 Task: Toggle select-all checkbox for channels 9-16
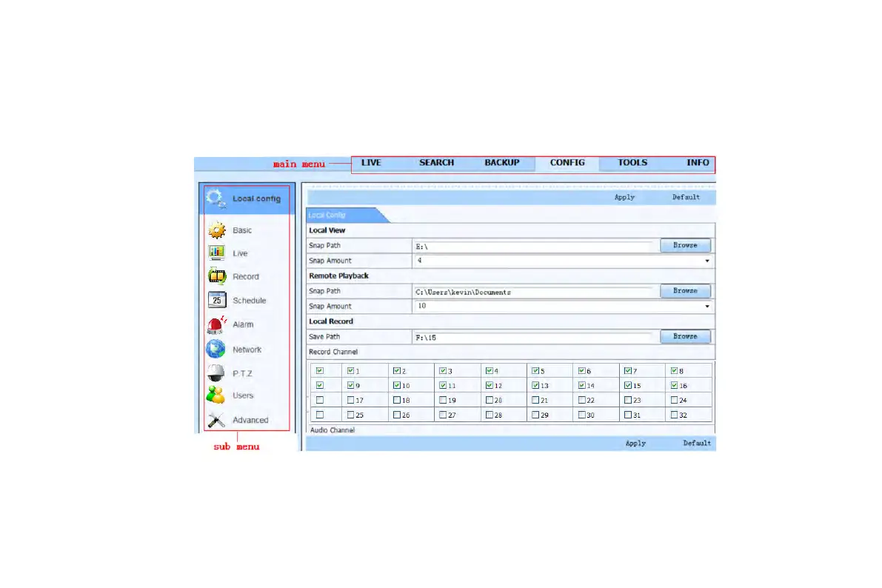click(319, 385)
